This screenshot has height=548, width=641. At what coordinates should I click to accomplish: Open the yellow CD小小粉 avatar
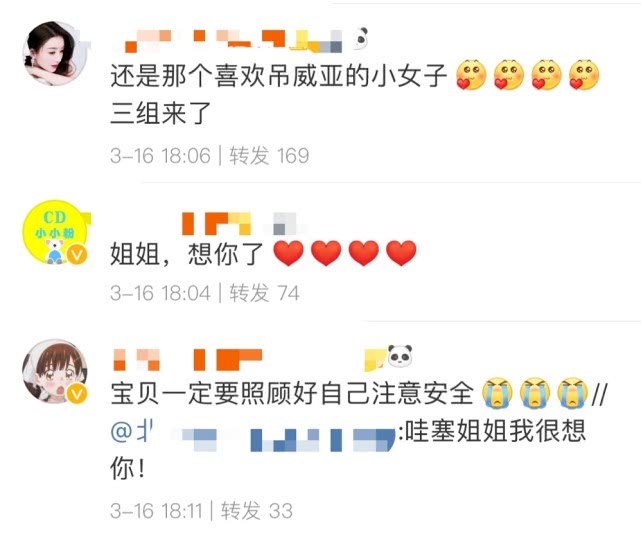point(54,232)
